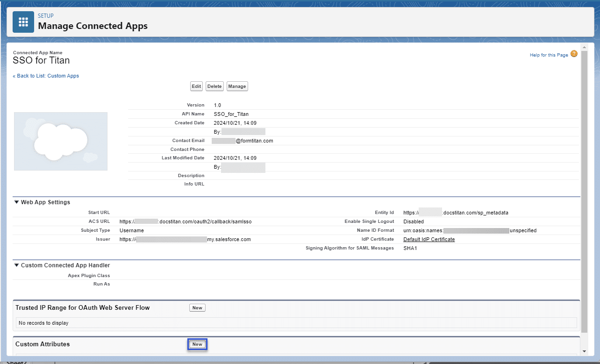The width and height of the screenshot is (600, 364).
Task: Click the Manage button
Action: (237, 86)
